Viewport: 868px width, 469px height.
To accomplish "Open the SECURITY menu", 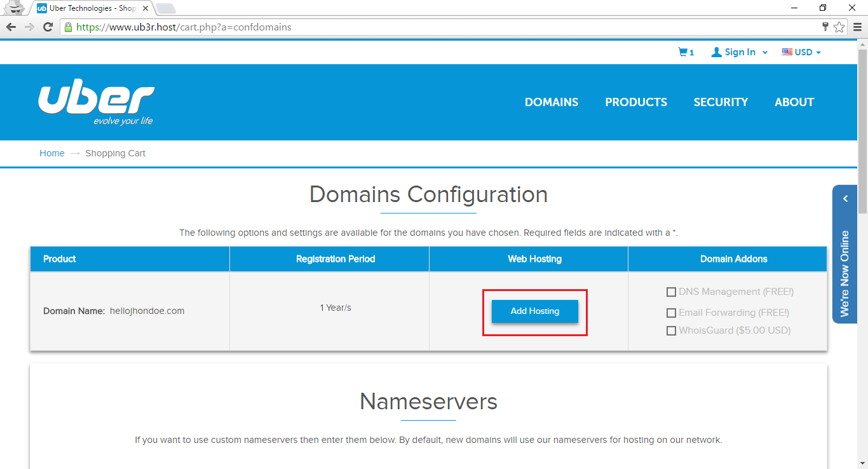I will click(721, 102).
